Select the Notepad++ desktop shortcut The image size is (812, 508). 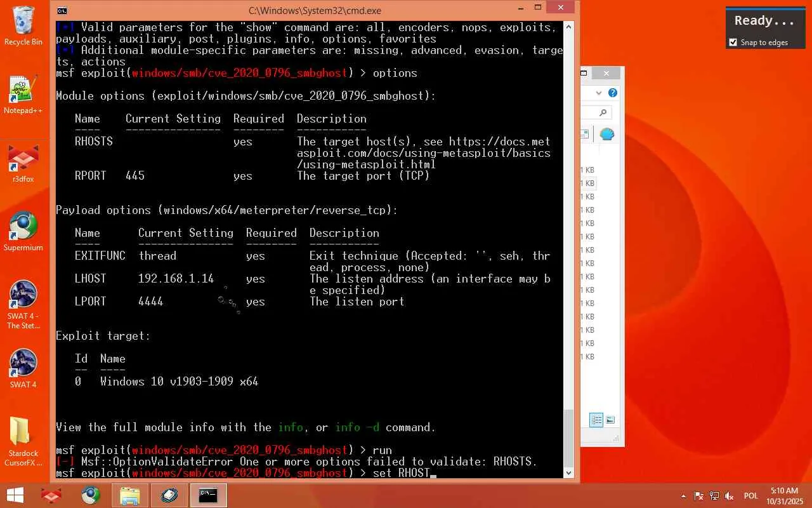click(23, 95)
